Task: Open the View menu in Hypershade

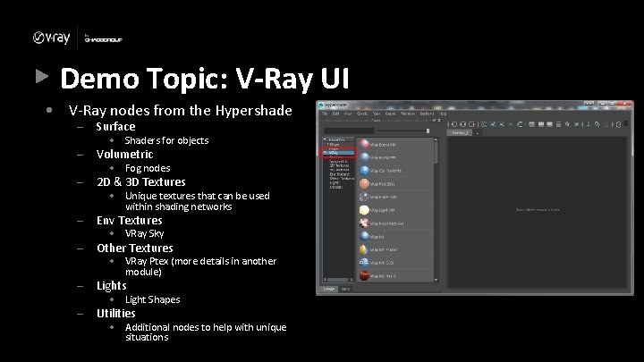Action: (348, 114)
